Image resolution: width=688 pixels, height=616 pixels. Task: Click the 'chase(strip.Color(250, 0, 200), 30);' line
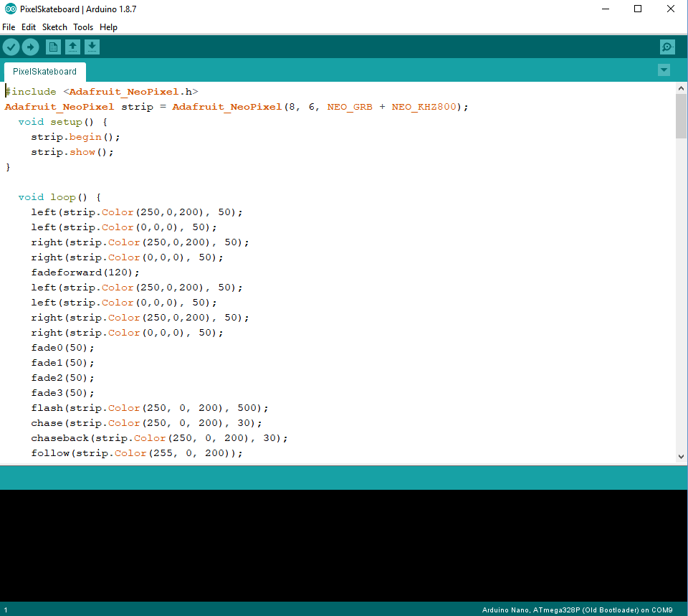click(x=146, y=423)
